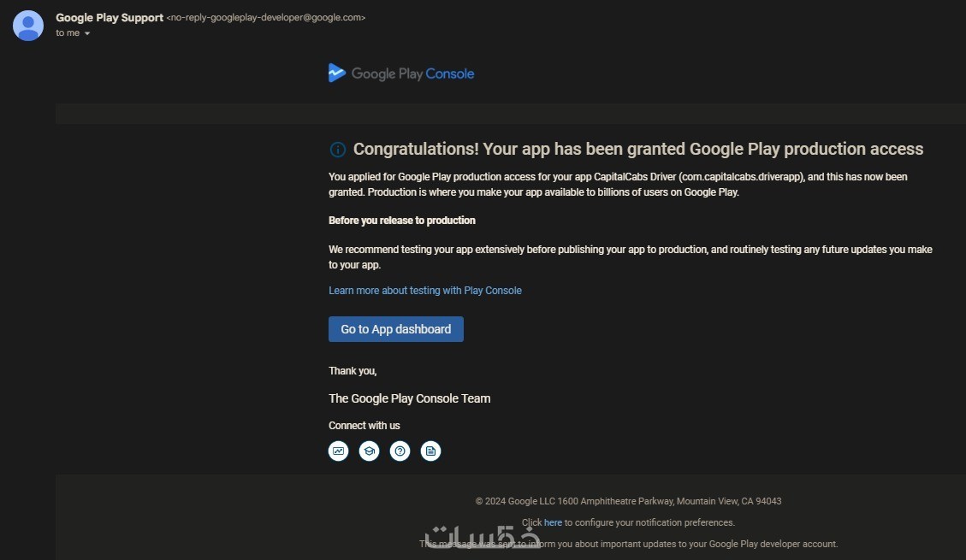Open "Learn more about testing with Play Console"
The width and height of the screenshot is (966, 560).
424,291
